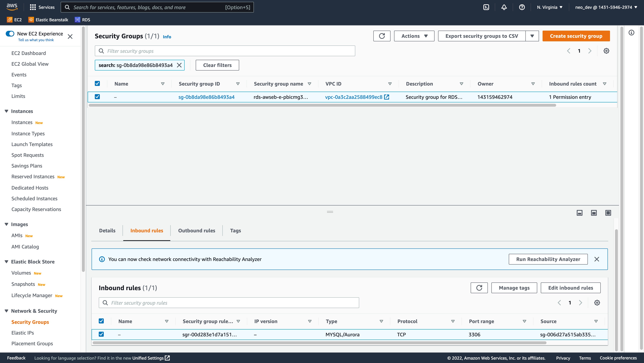The height and width of the screenshot is (363, 644).
Task: Open the AWS home logo
Action: pos(12,7)
